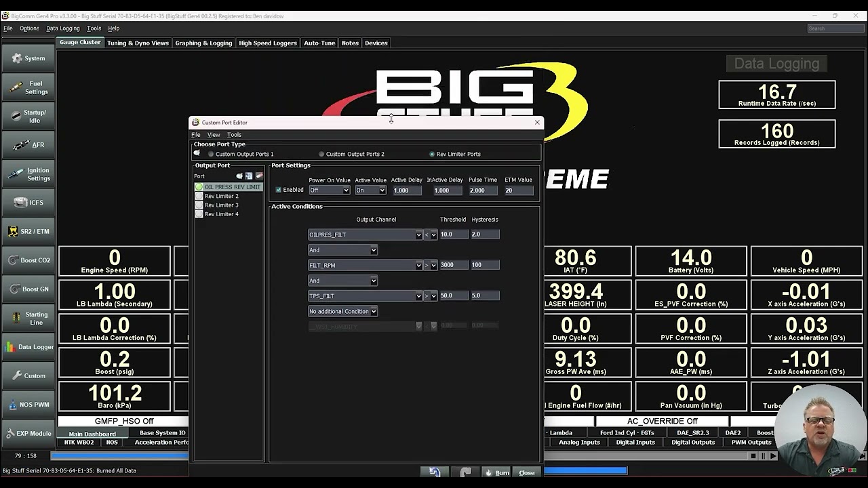The height and width of the screenshot is (488, 868).
Task: Open the Active Value dropdown
Action: coord(371,190)
